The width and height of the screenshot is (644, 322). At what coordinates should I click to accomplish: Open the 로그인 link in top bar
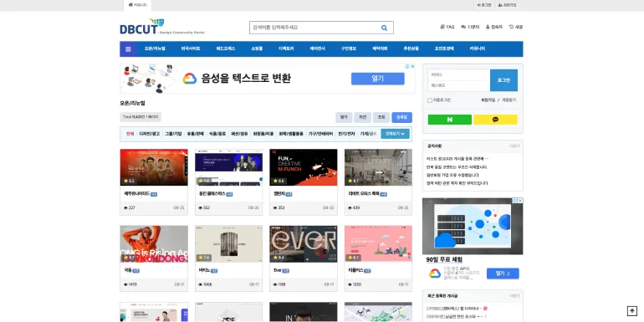pyautogui.click(x=484, y=5)
